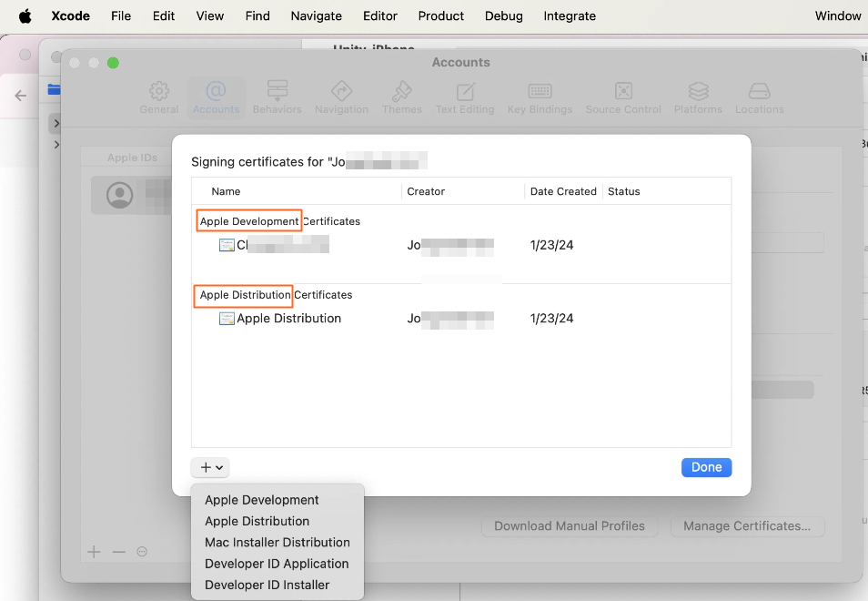The width and height of the screenshot is (868, 601).
Task: Choose Apple Development from the menu
Action: (x=261, y=500)
